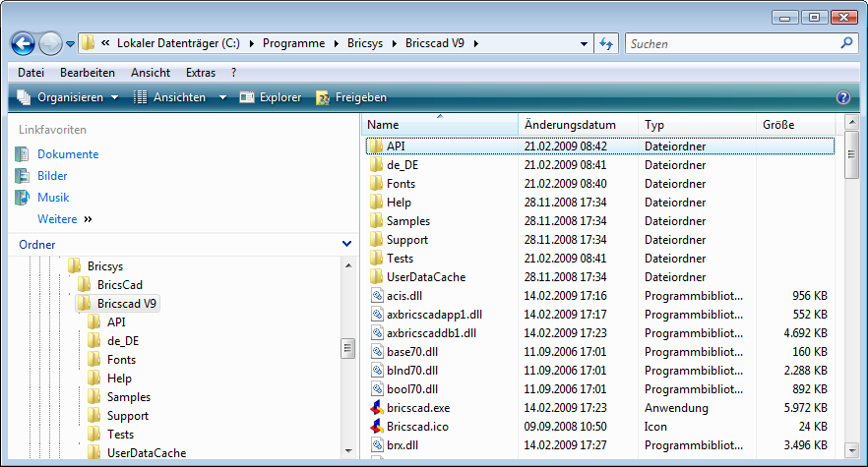Image resolution: width=868 pixels, height=467 pixels.
Task: Open the recent pages dropdown arrow
Action: pos(70,44)
